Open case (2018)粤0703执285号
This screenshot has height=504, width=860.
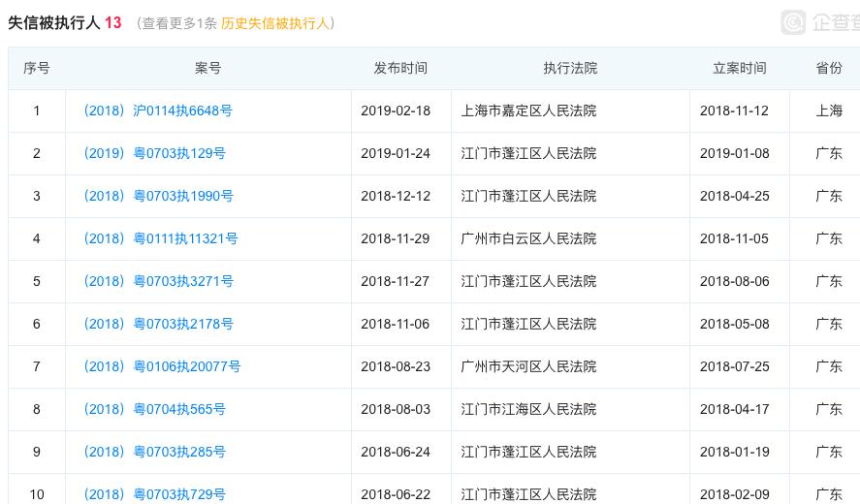154,452
